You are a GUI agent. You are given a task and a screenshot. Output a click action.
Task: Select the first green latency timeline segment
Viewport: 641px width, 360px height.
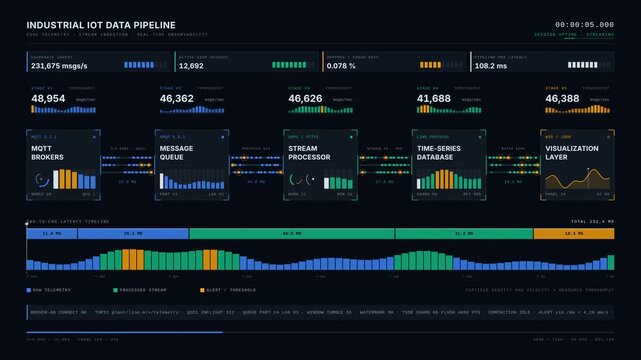[292, 233]
